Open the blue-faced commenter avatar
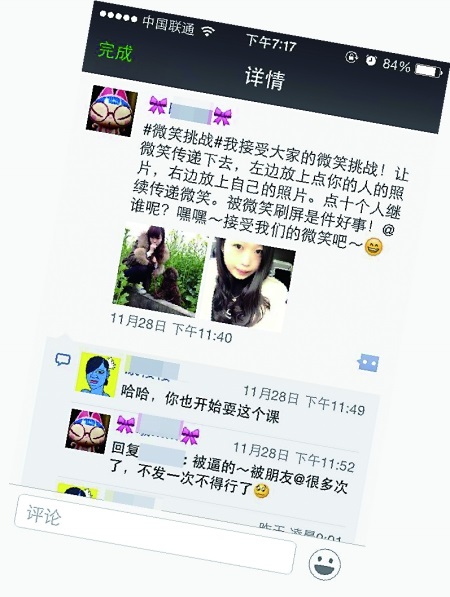Image resolution: width=450 pixels, height=597 pixels. pos(98,375)
